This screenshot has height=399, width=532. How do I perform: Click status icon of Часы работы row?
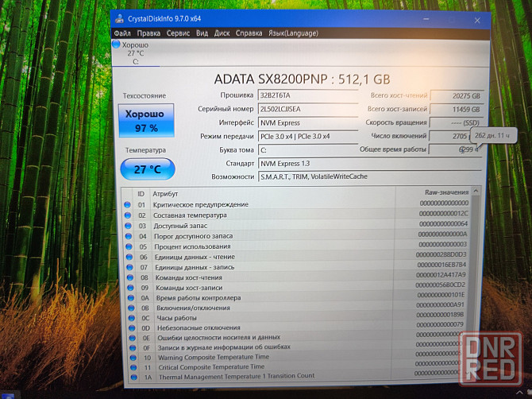132,318
